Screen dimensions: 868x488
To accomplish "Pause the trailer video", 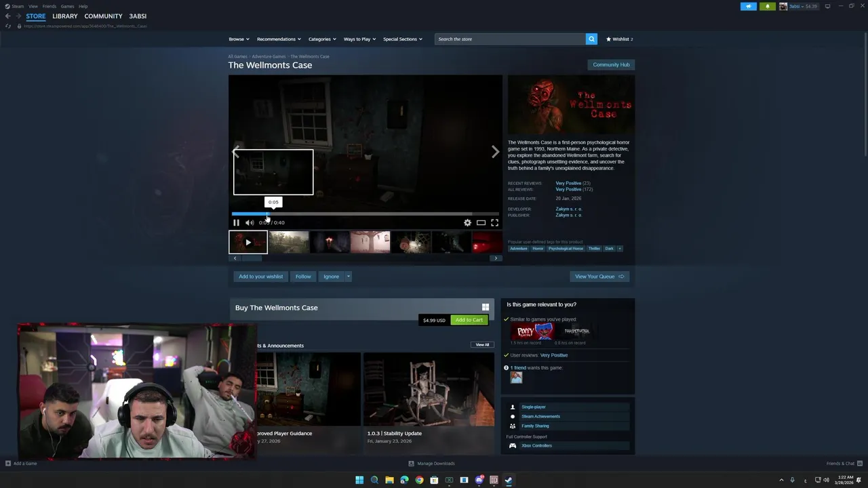I will (236, 222).
